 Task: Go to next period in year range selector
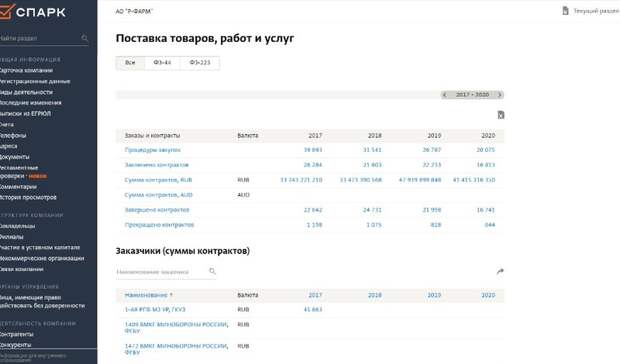coord(499,95)
